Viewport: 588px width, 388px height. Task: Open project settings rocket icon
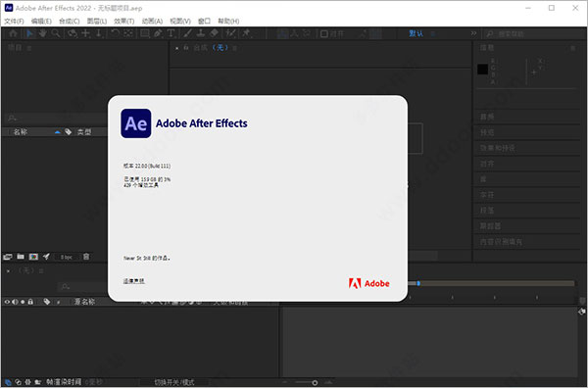click(46, 257)
